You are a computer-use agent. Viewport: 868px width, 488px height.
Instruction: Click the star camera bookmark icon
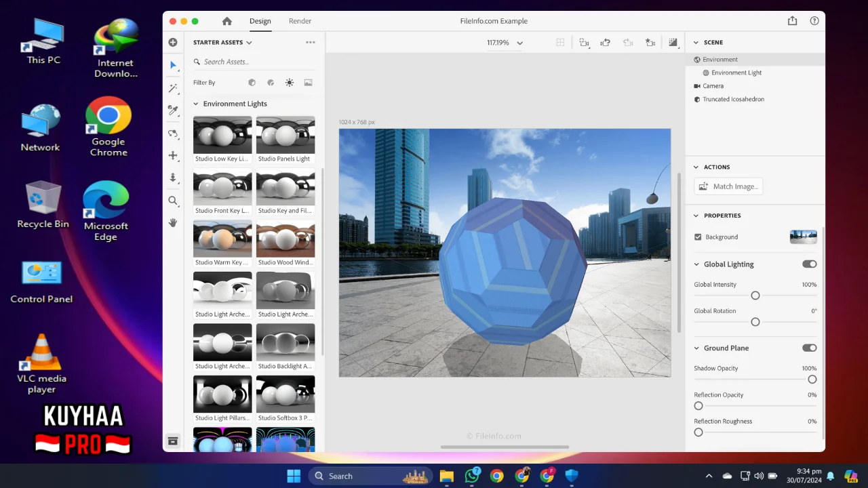point(650,42)
